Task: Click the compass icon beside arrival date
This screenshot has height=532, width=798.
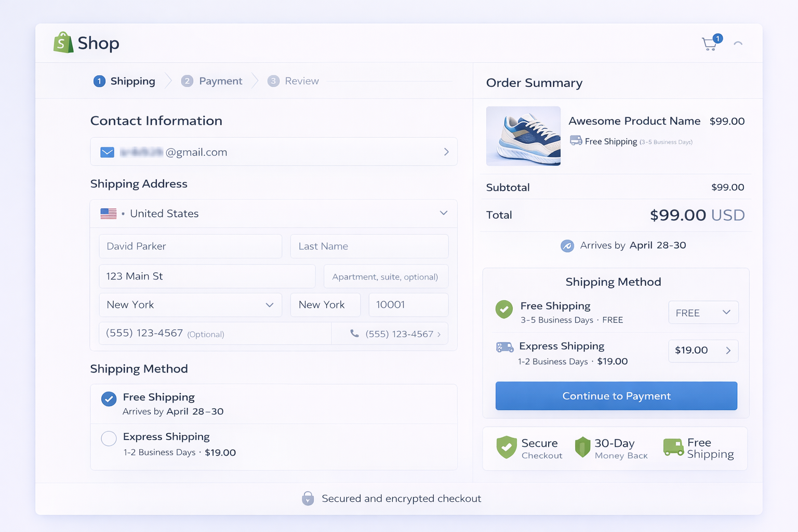Action: pyautogui.click(x=567, y=246)
